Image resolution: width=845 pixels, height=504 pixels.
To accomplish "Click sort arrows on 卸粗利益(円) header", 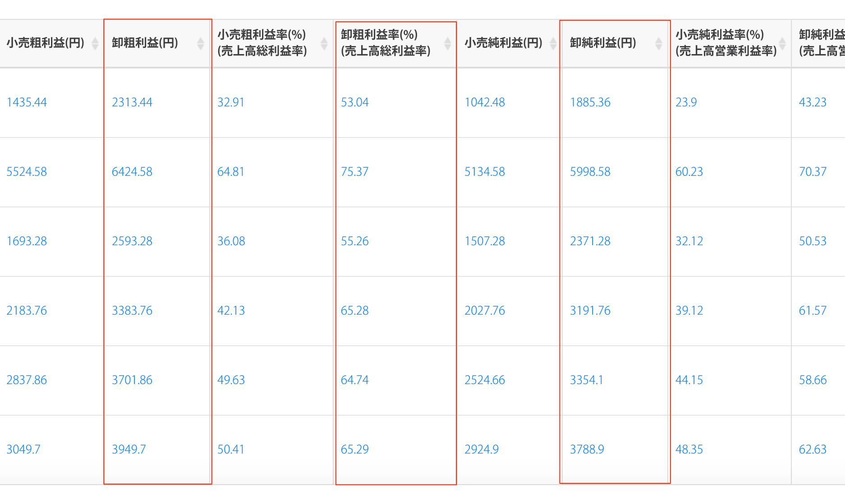I will click(x=201, y=43).
